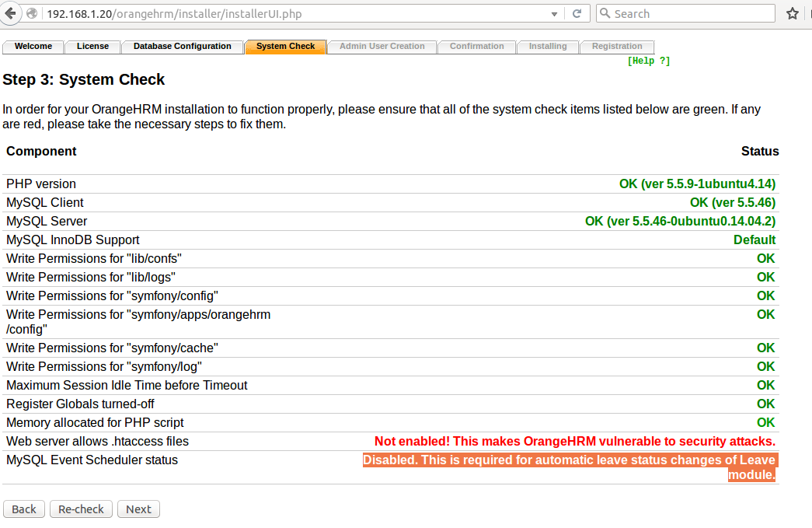This screenshot has height=528, width=812.
Task: Click the orange 'Disabled' event scheduler warning
Action: (x=569, y=467)
